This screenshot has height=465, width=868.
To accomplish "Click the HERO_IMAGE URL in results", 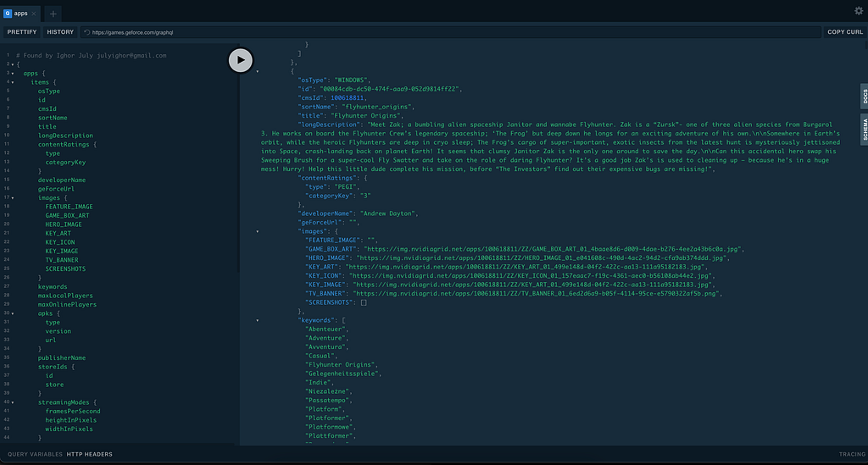I will click(x=541, y=258).
